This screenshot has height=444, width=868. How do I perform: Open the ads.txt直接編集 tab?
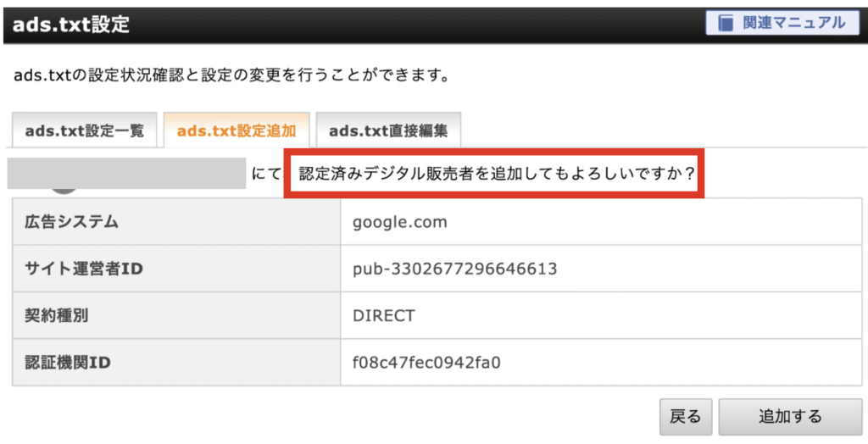point(388,131)
